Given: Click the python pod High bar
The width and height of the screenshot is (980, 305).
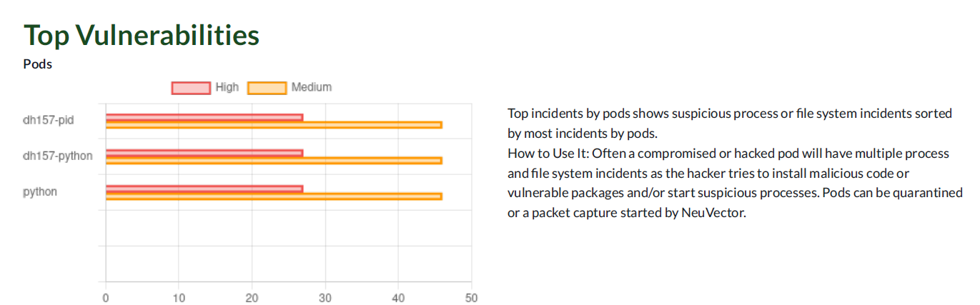Looking at the screenshot, I should pyautogui.click(x=204, y=189).
